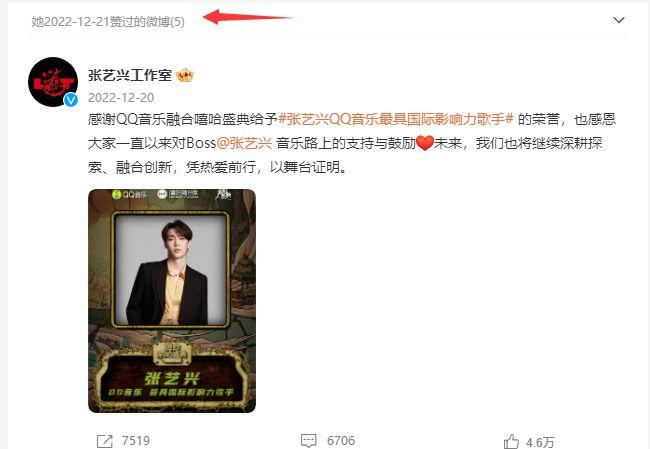Click the comment count 6706
Viewport: 650px width, 449px height.
(341, 440)
